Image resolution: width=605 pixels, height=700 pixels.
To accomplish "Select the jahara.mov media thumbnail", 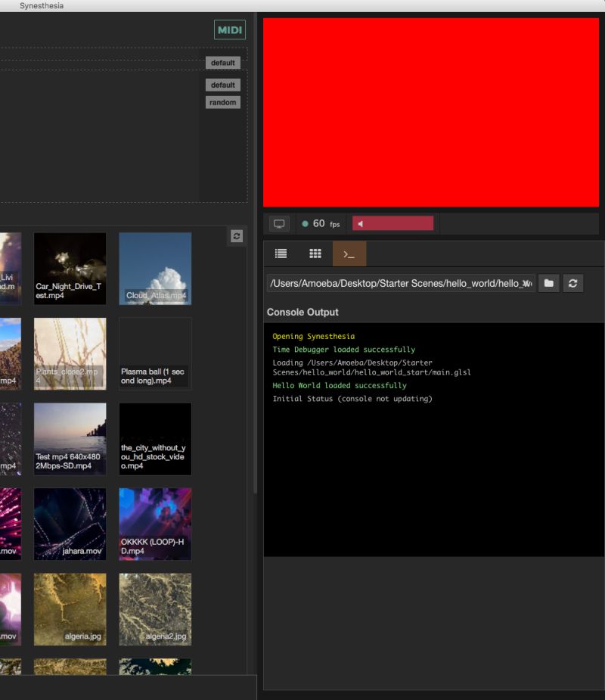I will tap(70, 524).
